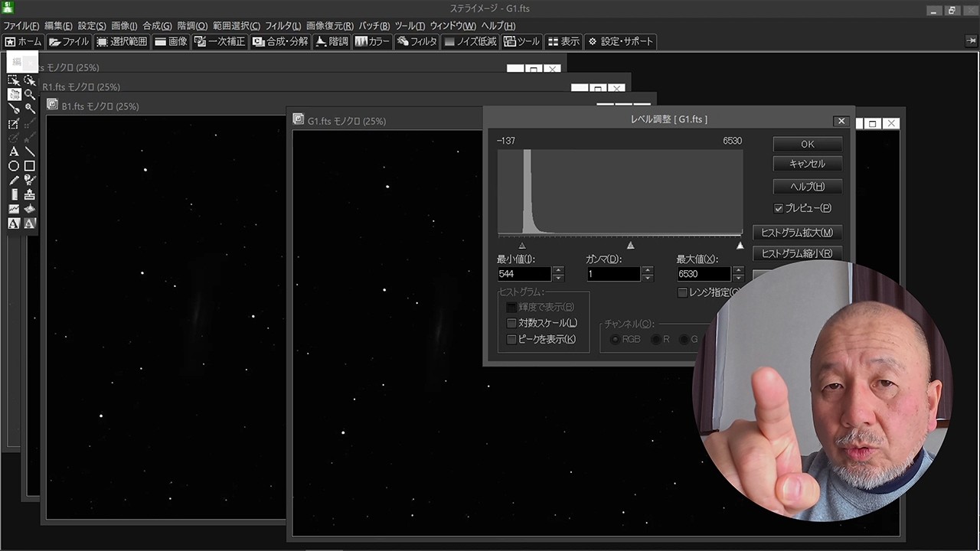Click the ガンマ input field
This screenshot has height=551, width=980.
click(x=613, y=274)
